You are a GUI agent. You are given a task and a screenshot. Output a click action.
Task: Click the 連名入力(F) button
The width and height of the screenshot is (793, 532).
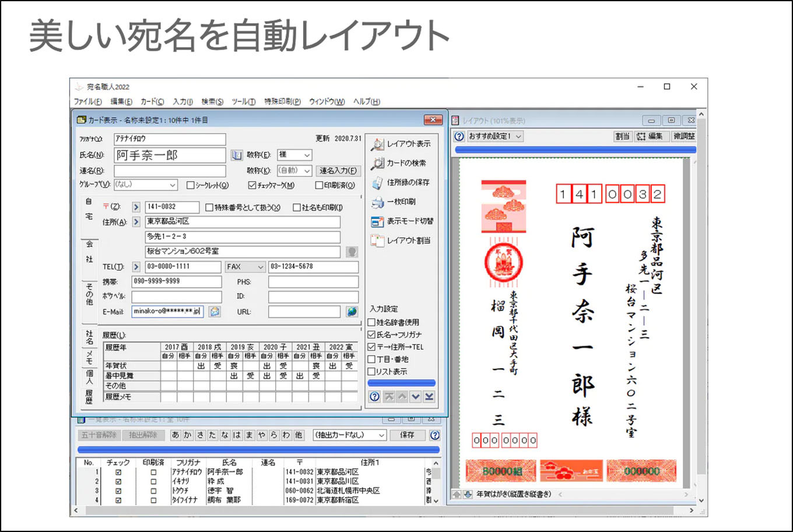point(338,171)
